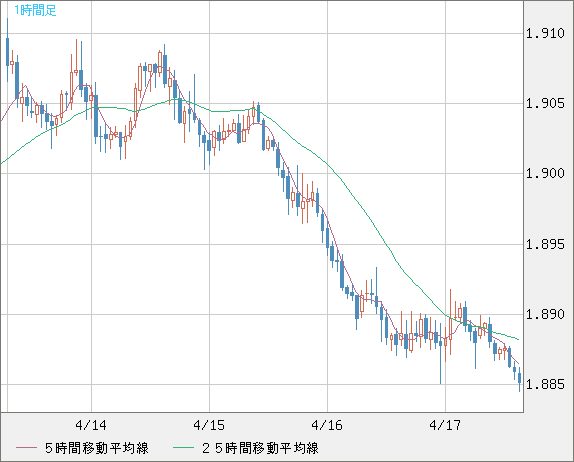574x462 pixels.
Task: Click the purple line swatch for 5時間移動平均線
Action: (x=26, y=448)
